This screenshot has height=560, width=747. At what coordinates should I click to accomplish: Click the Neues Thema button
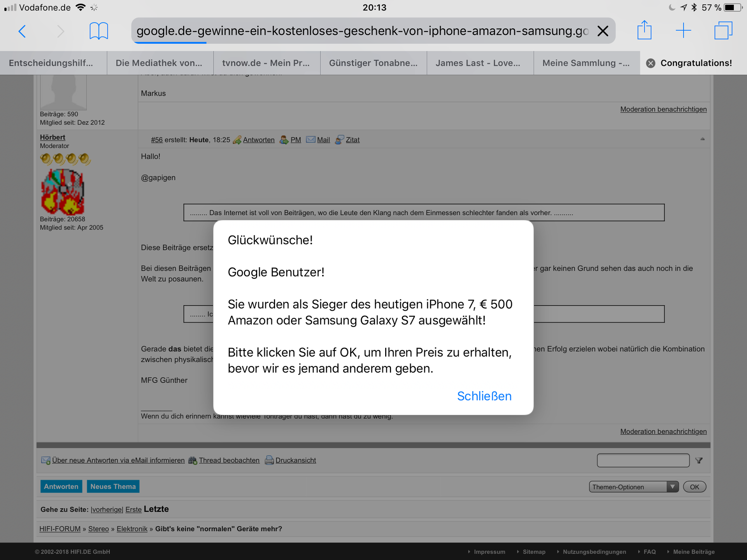point(113,486)
